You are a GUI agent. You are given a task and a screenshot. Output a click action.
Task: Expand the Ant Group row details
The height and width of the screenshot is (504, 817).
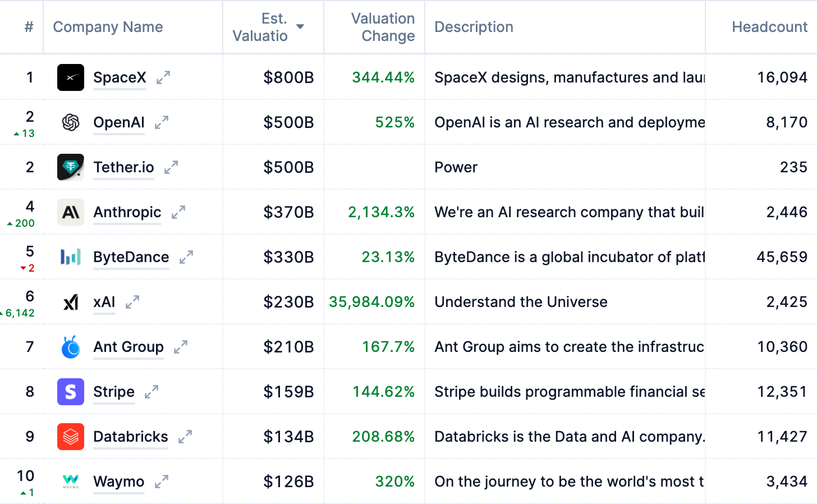pos(181,347)
